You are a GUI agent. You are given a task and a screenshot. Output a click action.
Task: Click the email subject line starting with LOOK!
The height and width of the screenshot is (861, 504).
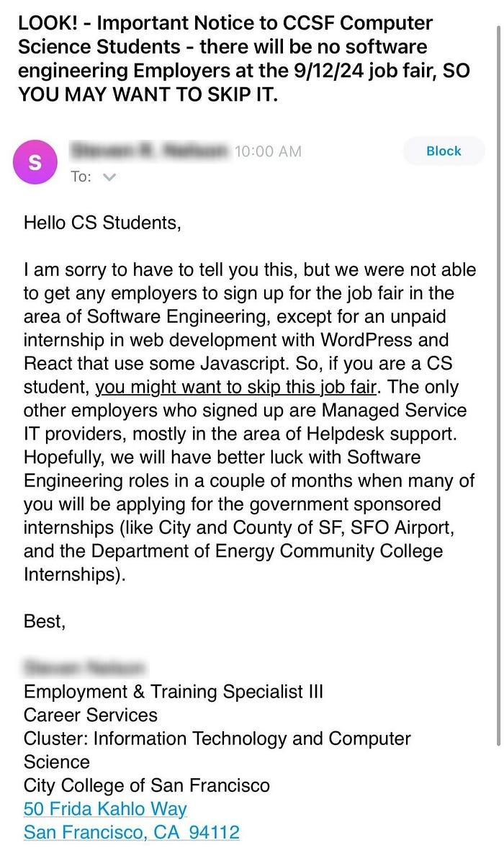pos(226,59)
